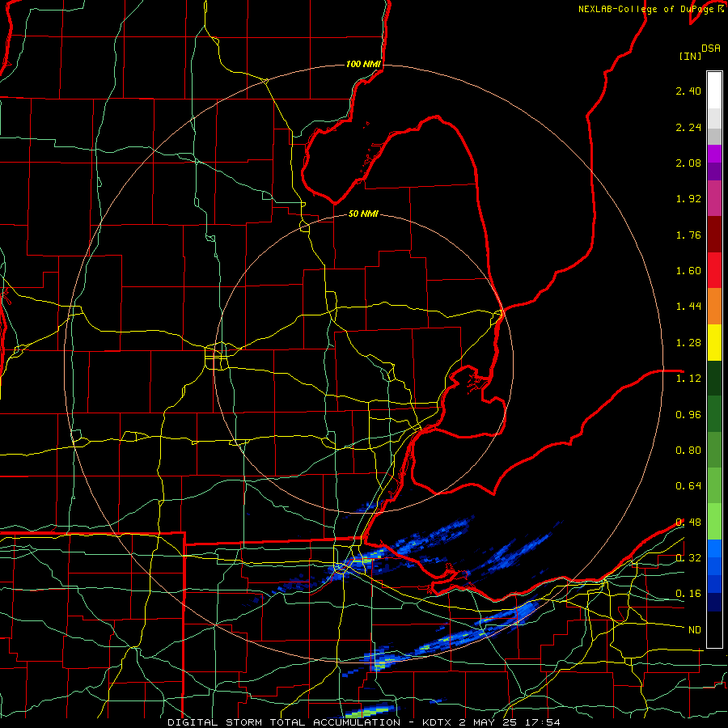Select the 1.60 legend value
The image size is (728, 728).
[x=688, y=271]
